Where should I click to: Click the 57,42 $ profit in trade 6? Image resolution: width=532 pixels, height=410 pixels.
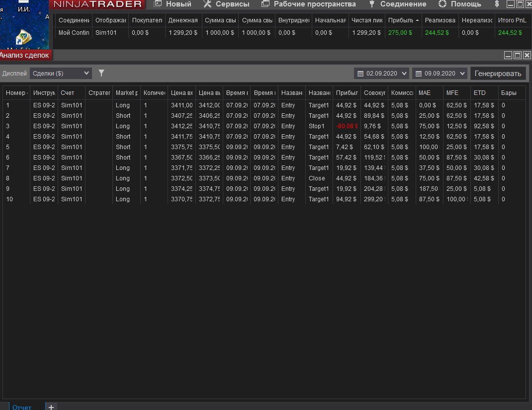[x=347, y=158]
